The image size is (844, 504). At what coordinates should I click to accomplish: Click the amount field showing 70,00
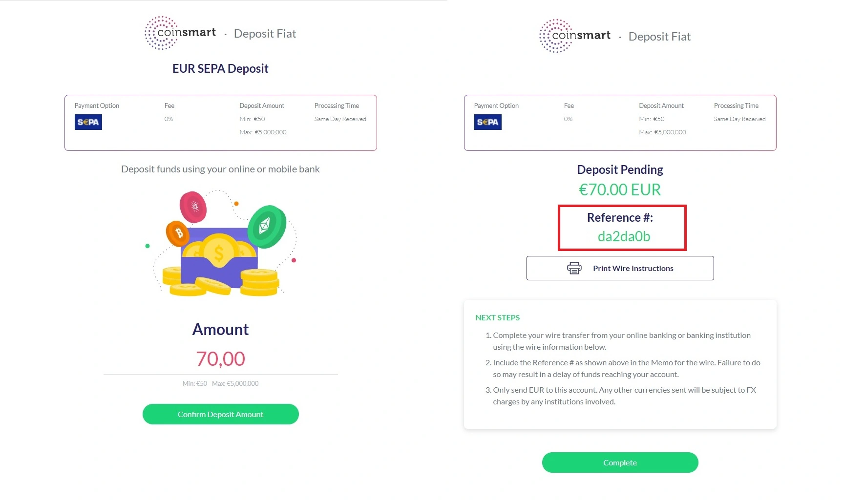[220, 358]
